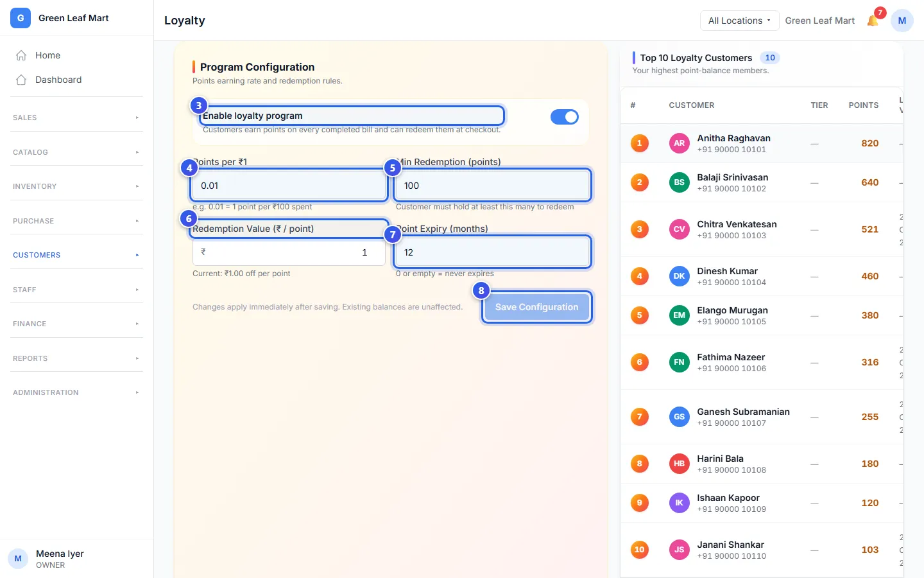Open the user profile avatar M in header
Viewport: 924px width, 578px height.
point(902,21)
